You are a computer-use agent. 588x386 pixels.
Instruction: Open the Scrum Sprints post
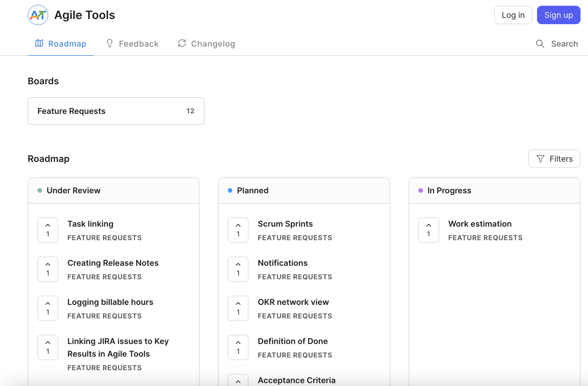point(285,224)
